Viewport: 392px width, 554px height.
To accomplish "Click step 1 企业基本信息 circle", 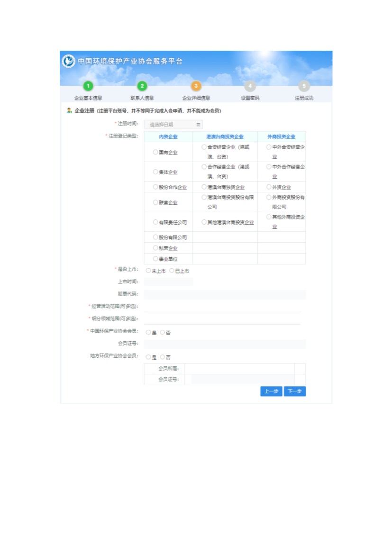I will pyautogui.click(x=88, y=86).
